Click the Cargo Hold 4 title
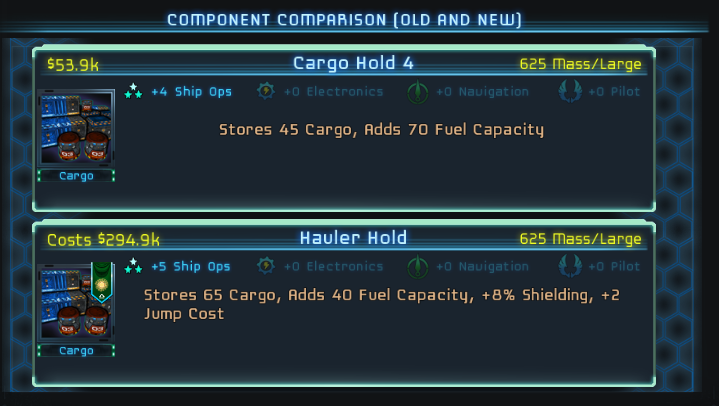 coord(353,63)
